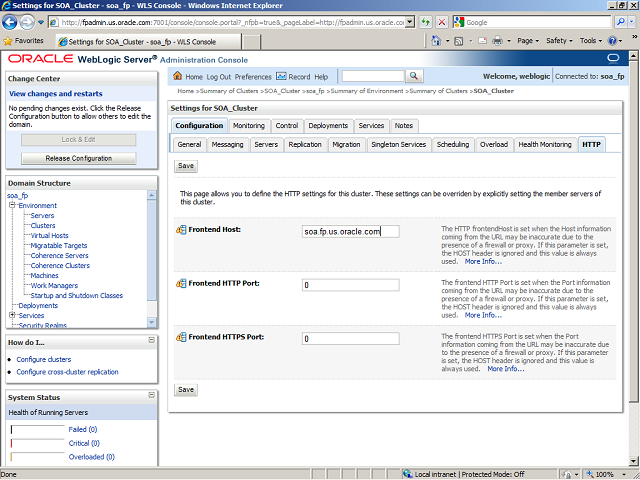Screen dimensions: 640x480
Task: Click the Frontend HTTP Port restart-required icon
Action: [x=181, y=284]
